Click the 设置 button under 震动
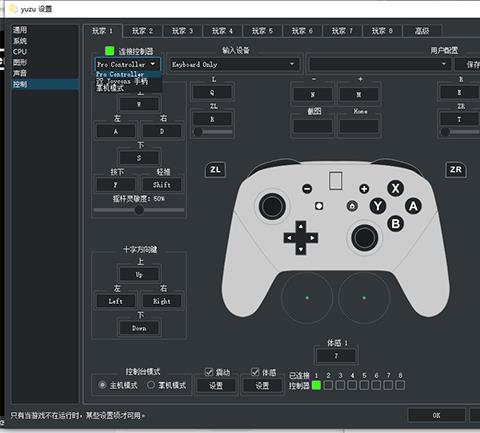 point(216,386)
